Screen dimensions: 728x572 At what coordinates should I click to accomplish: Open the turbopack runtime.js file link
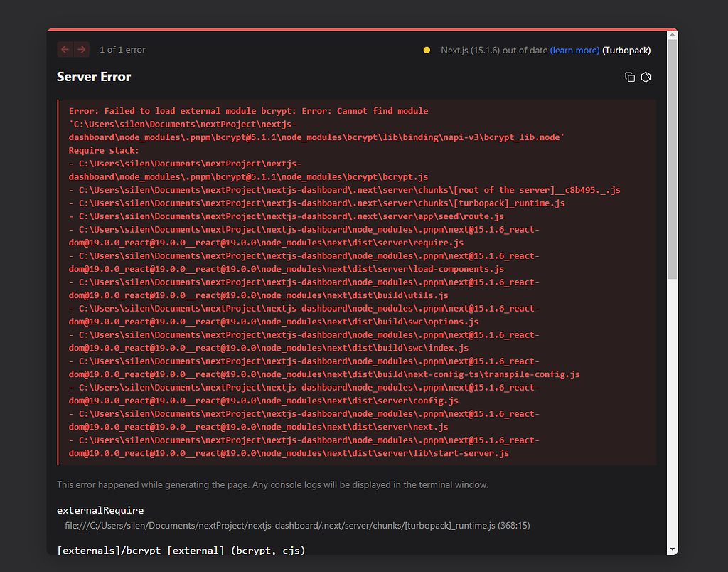pos(297,526)
